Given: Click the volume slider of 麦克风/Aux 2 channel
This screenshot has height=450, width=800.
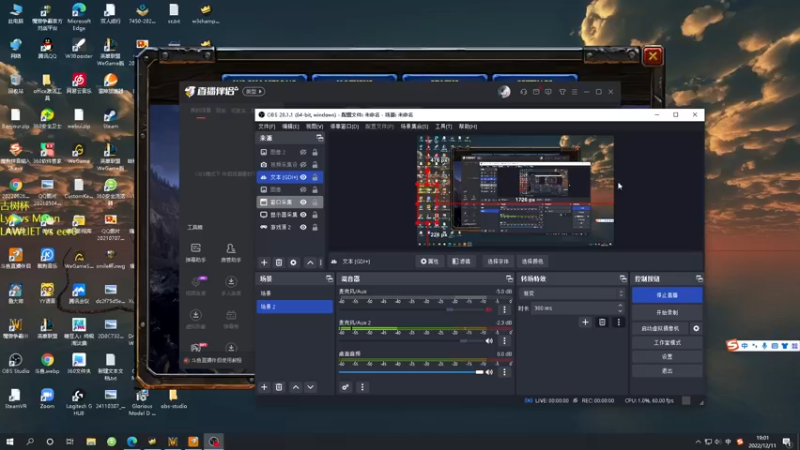Looking at the screenshot, I should [x=411, y=341].
